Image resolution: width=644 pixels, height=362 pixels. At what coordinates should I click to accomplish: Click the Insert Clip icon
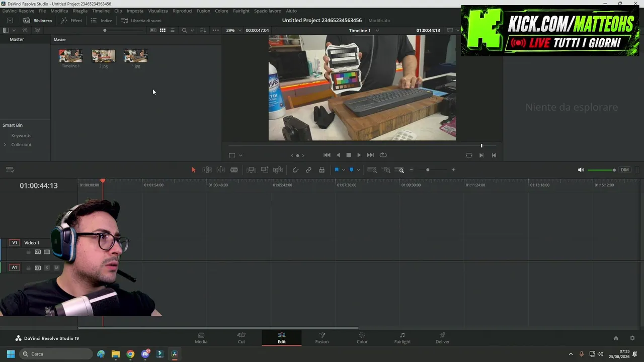pos(251,170)
